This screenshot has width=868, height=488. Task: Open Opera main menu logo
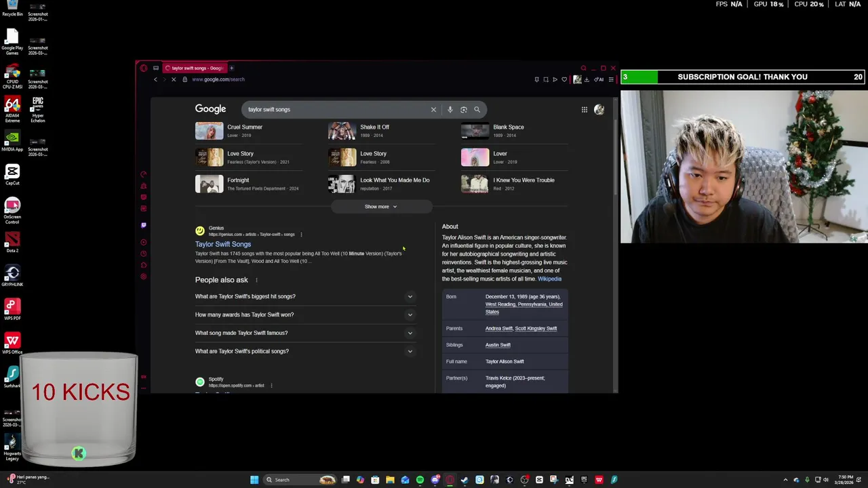pos(143,68)
